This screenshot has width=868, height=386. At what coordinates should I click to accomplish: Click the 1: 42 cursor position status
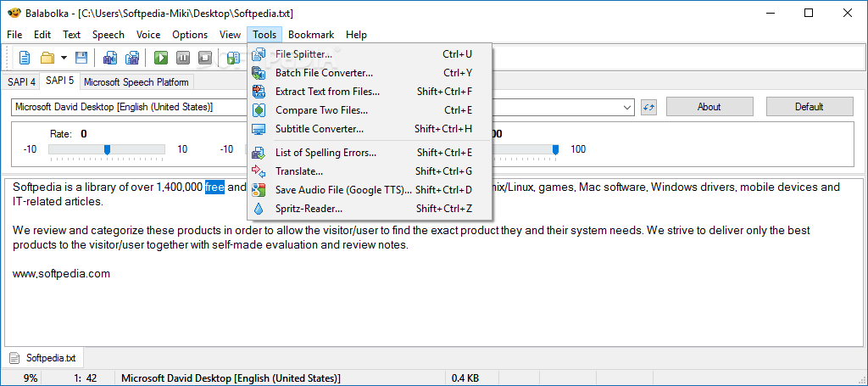pos(86,378)
